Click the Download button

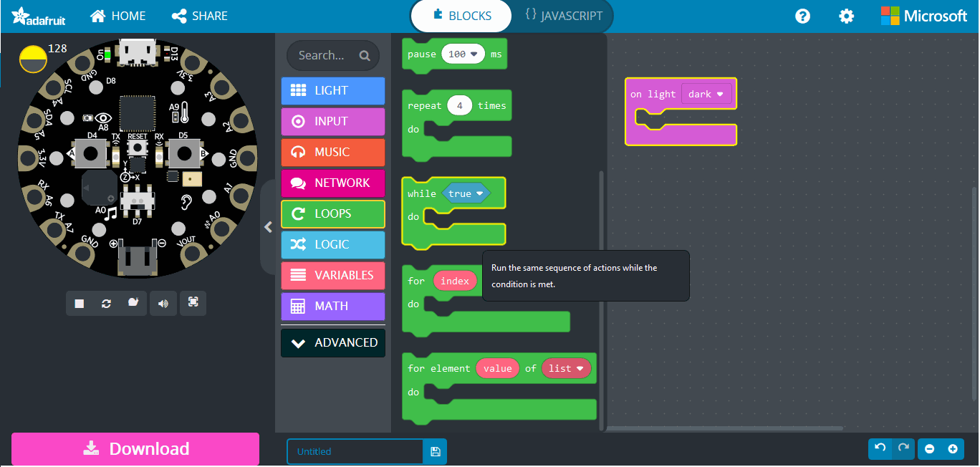coord(135,449)
